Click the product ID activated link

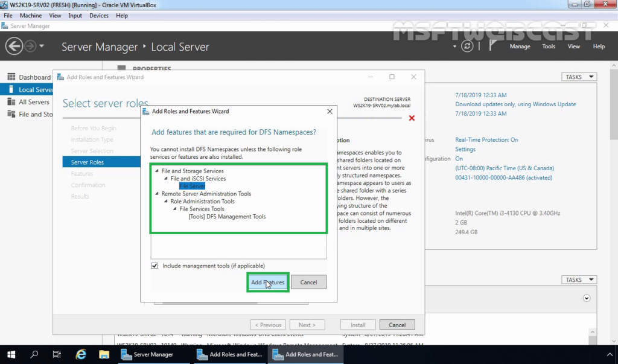[x=504, y=177]
